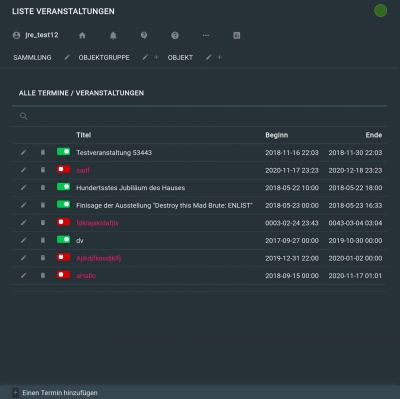Delete the sadf event with trash icon
The height and width of the screenshot is (399, 400).
tap(43, 170)
